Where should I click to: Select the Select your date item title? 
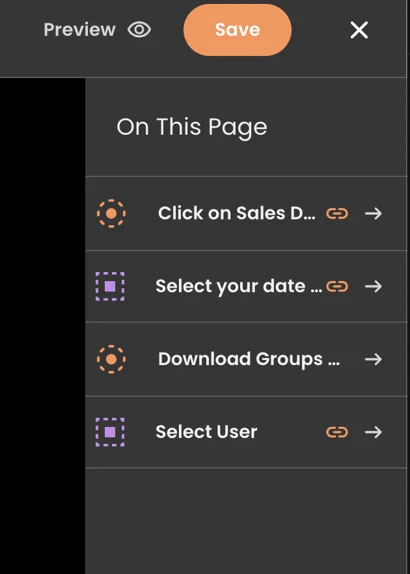[239, 286]
